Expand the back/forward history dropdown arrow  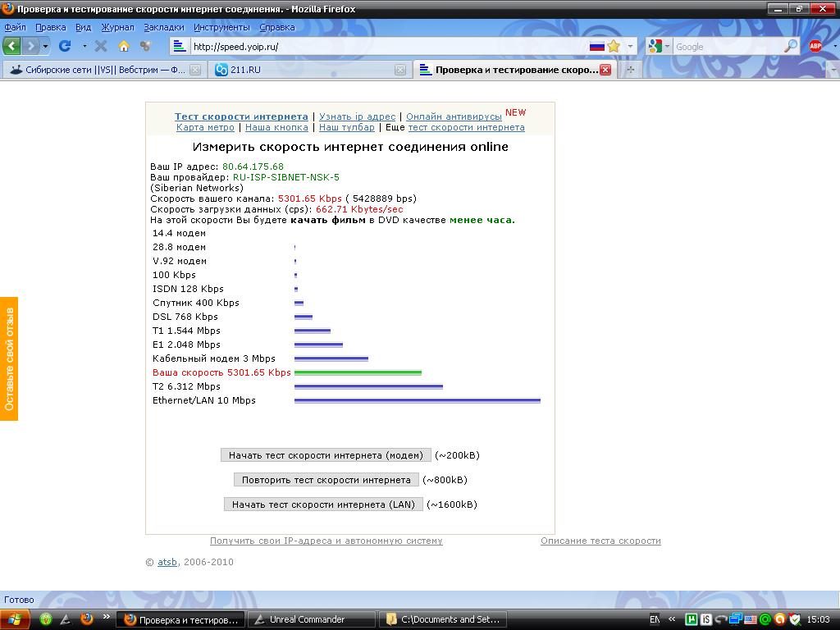click(x=46, y=46)
